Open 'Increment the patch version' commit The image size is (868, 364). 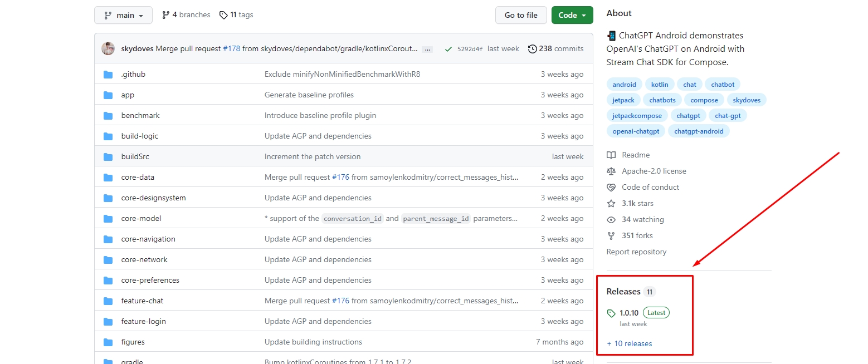313,156
